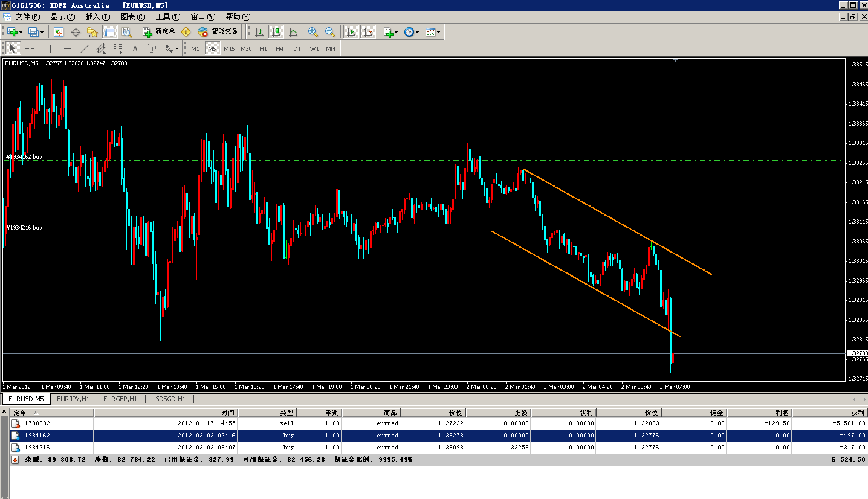Toggle chart auto scroll
Screen dimensions: 868x499
[x=351, y=32]
